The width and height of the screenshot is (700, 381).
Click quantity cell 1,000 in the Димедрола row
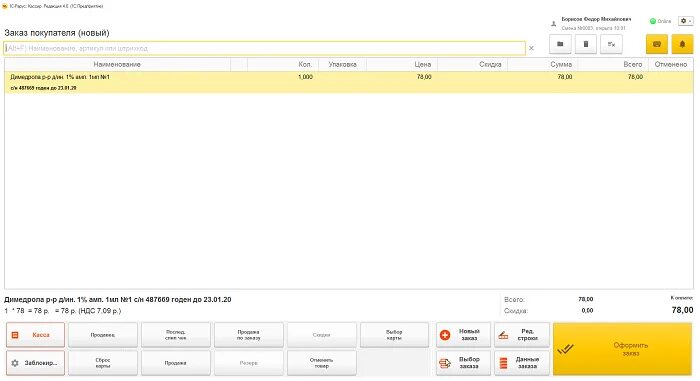point(305,77)
